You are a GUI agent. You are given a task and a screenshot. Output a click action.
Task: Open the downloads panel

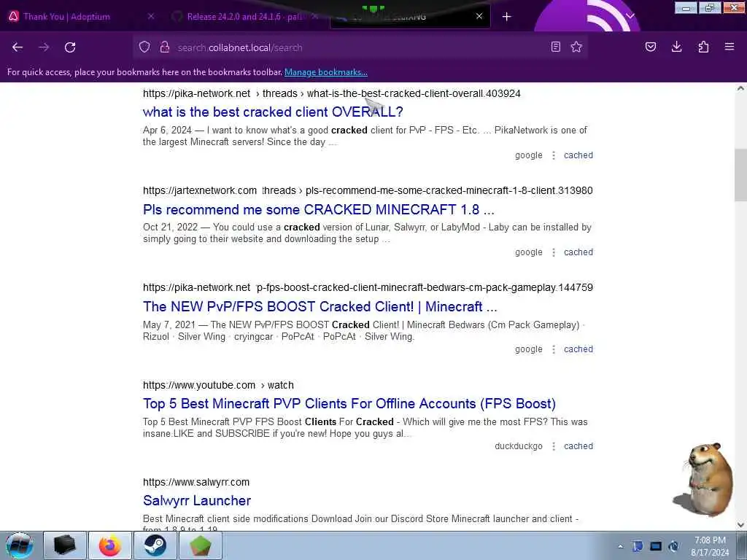pos(676,47)
